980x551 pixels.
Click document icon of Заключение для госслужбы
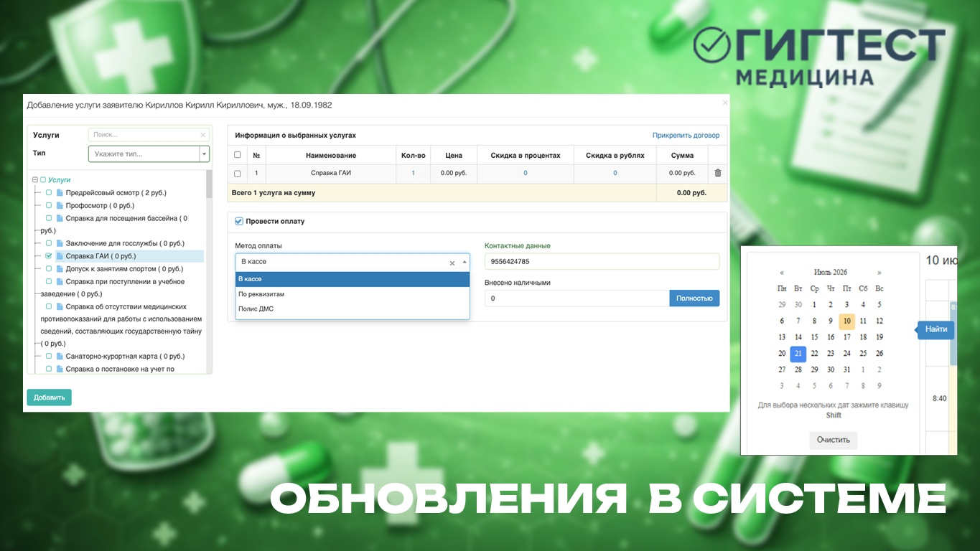click(60, 243)
